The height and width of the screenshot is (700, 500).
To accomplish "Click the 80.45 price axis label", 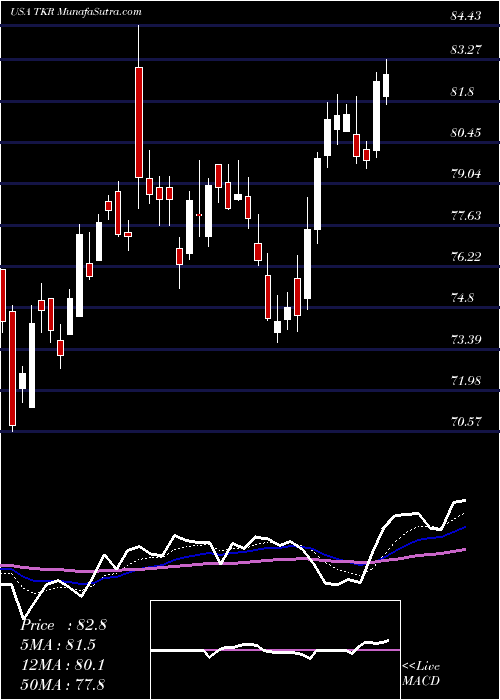I will coord(466,133).
